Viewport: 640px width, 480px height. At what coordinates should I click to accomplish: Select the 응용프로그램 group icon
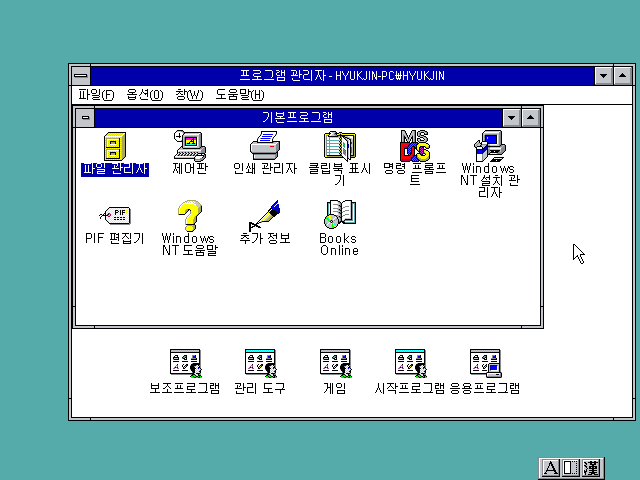485,363
